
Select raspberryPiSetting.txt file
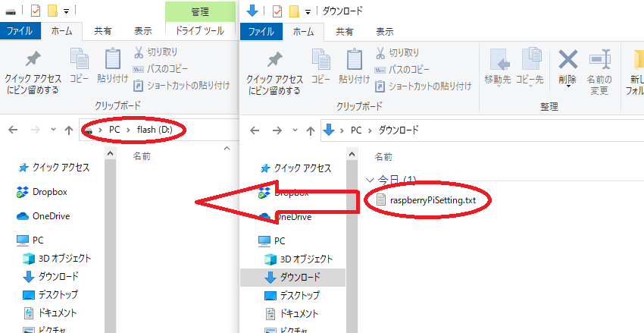432,199
